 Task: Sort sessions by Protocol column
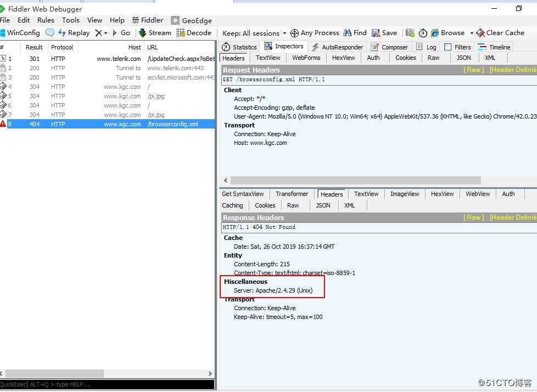click(62, 47)
